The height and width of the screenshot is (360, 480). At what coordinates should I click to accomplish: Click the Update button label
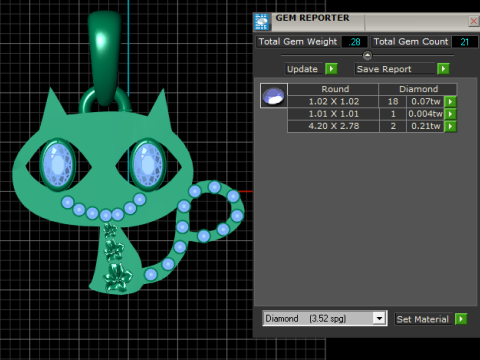[303, 69]
